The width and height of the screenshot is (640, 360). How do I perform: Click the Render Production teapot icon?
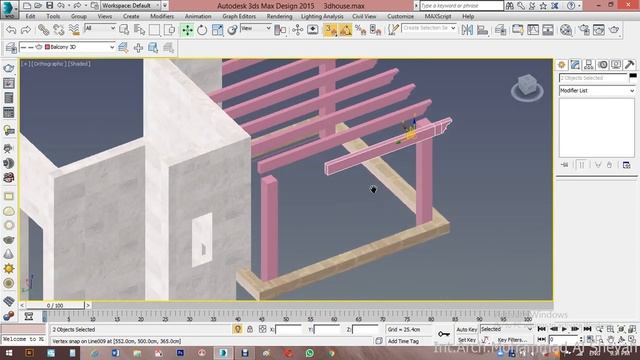tap(614, 30)
